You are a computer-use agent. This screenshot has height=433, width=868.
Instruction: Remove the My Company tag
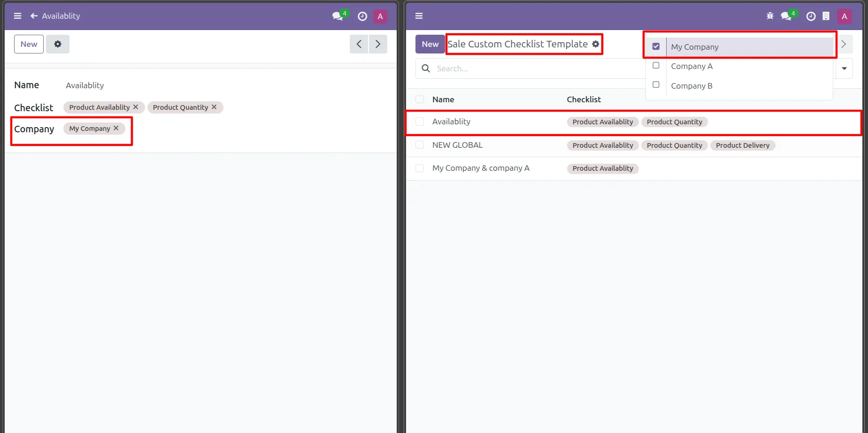tap(116, 128)
